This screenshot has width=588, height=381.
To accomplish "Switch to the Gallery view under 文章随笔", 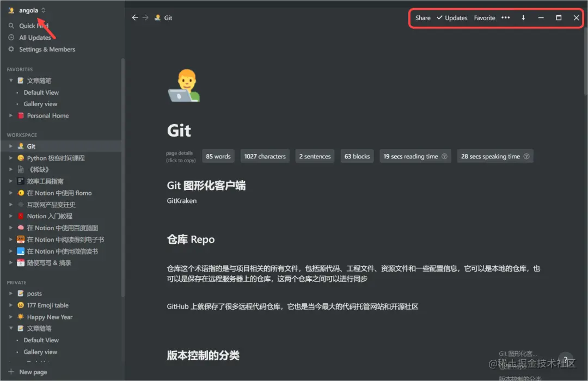I will [x=39, y=103].
